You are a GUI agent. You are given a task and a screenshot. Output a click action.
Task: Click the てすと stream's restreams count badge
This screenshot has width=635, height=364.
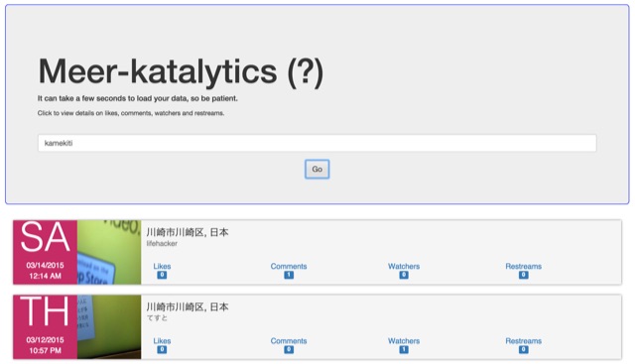pos(523,349)
